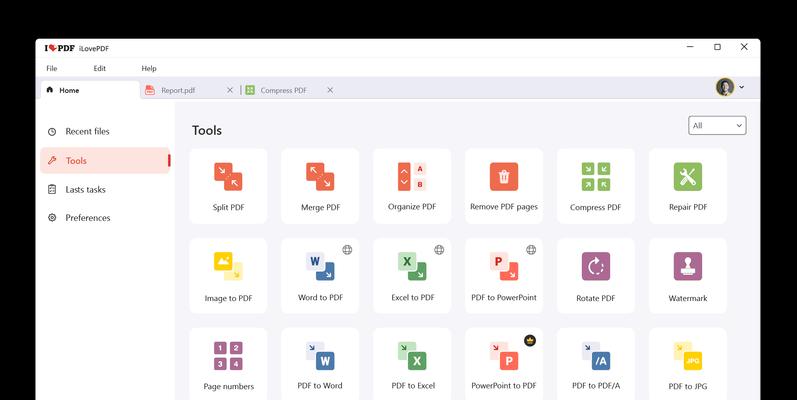Switch to the Home tab
Image resolution: width=797 pixels, height=400 pixels.
pyautogui.click(x=89, y=90)
